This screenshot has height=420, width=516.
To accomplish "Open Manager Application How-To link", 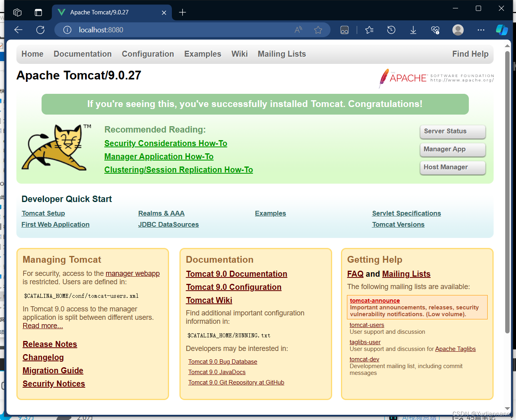I will coord(159,157).
